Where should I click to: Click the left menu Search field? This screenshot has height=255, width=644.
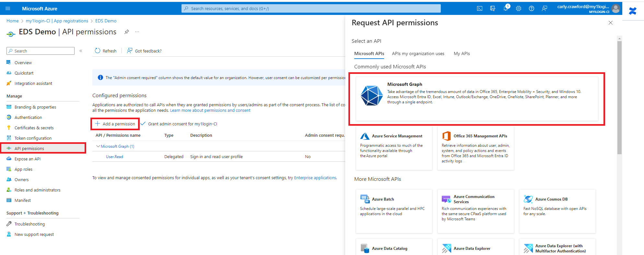coord(41,51)
